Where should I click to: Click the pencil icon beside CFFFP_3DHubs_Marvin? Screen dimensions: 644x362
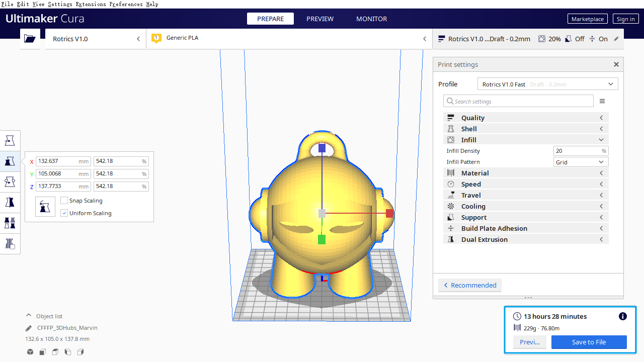29,328
